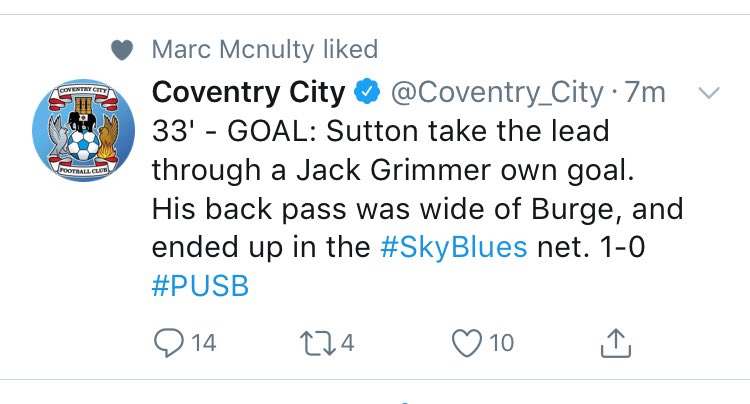The image size is (750, 404).
Task: View the 10 likes count
Action: (x=501, y=343)
